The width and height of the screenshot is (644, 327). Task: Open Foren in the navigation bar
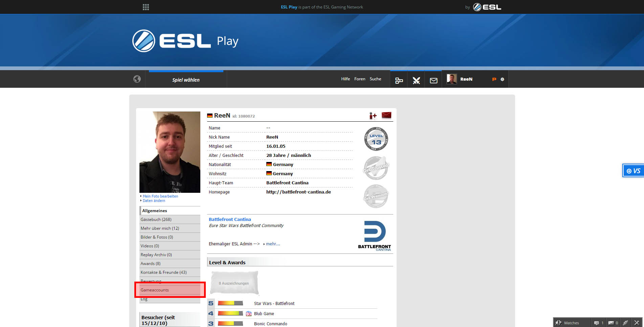(360, 79)
